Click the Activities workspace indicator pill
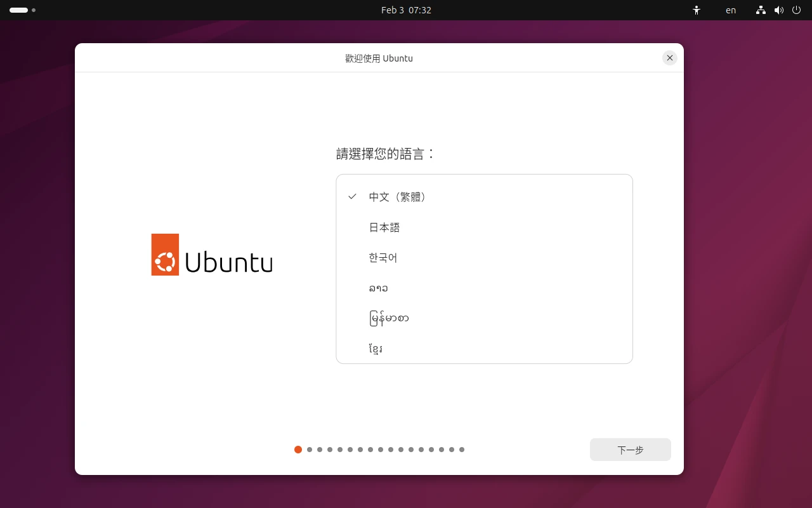 point(19,10)
